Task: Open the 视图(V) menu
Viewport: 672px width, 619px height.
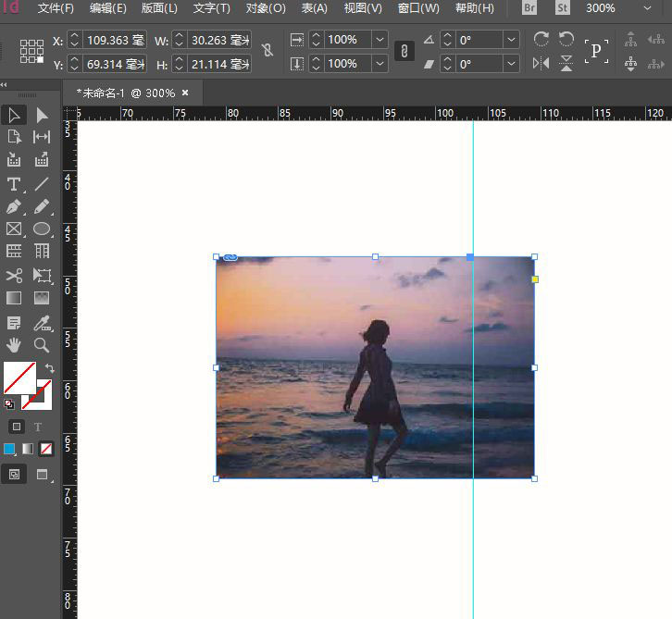Action: click(362, 8)
